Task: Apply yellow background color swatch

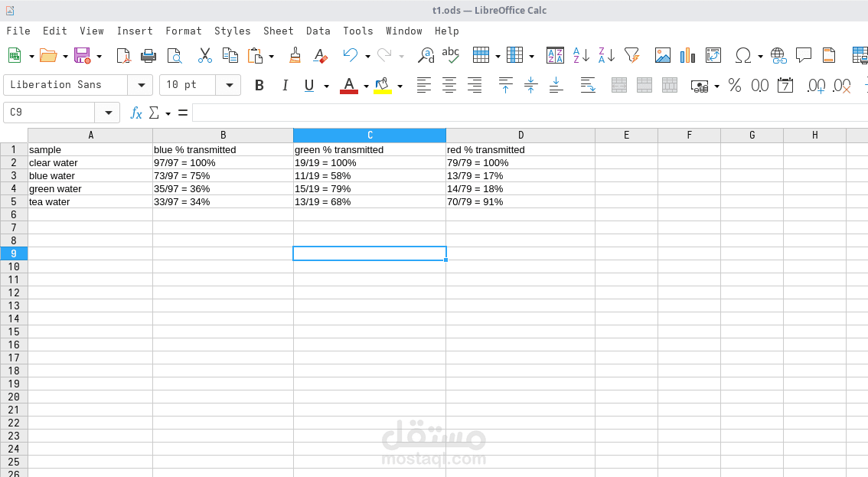Action: [383, 85]
